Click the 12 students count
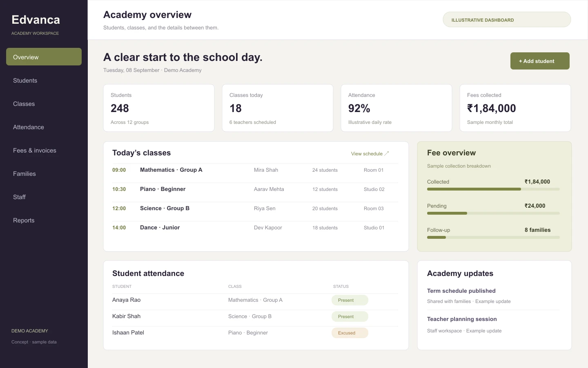The height and width of the screenshot is (368, 588). tap(325, 189)
